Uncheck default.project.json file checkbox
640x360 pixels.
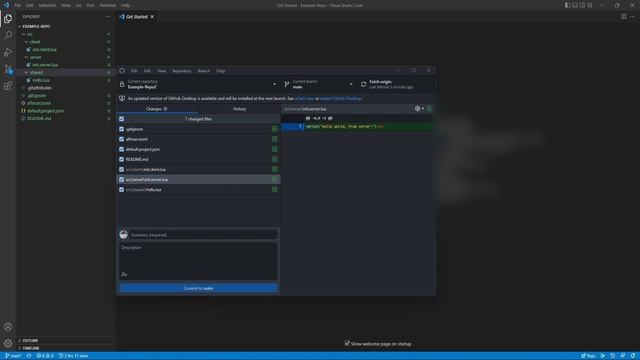pos(121,149)
